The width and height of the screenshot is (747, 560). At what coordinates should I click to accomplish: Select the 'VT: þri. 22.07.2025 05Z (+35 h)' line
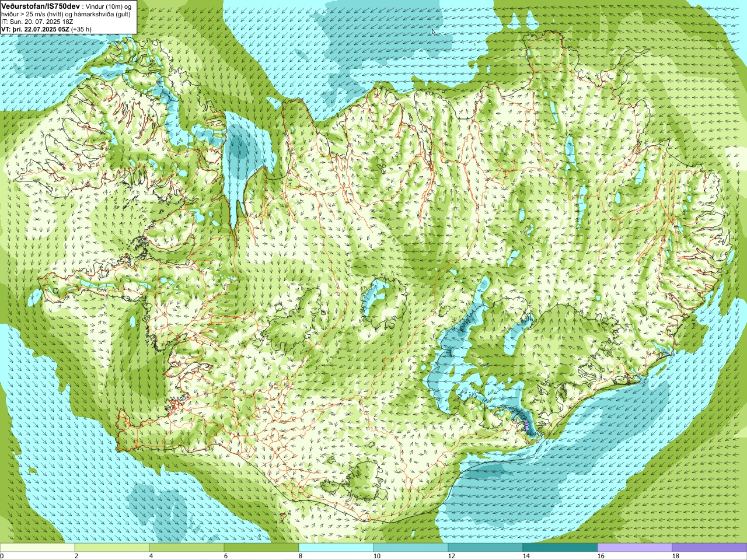(46, 29)
